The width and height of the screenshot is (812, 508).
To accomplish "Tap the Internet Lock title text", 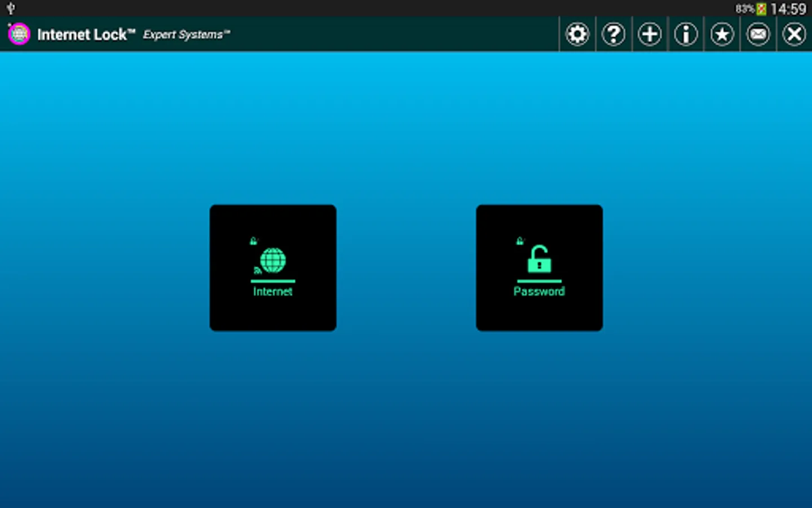I will [x=86, y=34].
